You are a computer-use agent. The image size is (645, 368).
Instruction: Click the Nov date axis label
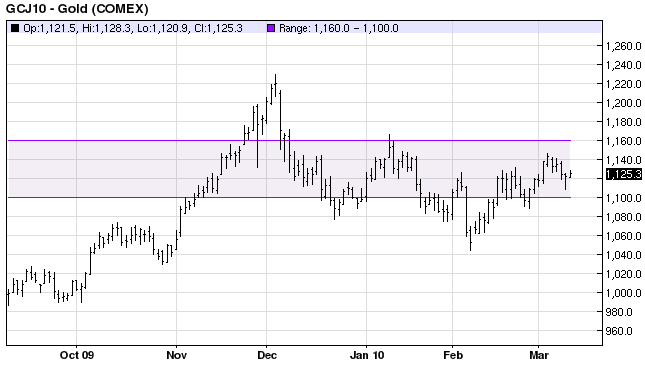[x=176, y=355]
